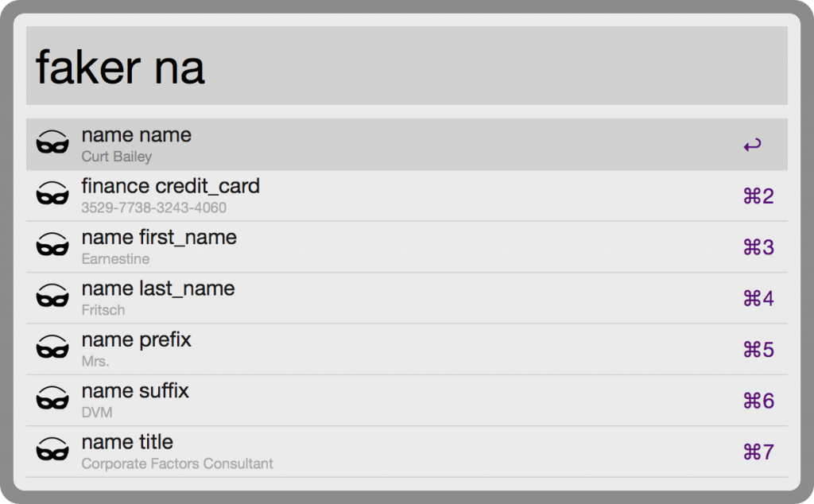Choose the 'finance credit_card' result
This screenshot has width=814, height=504.
click(170, 186)
